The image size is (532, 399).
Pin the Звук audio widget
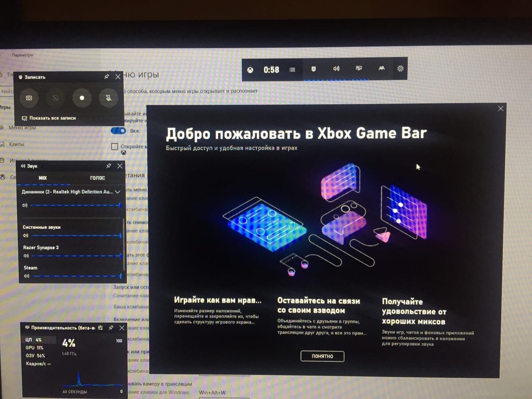(109, 166)
